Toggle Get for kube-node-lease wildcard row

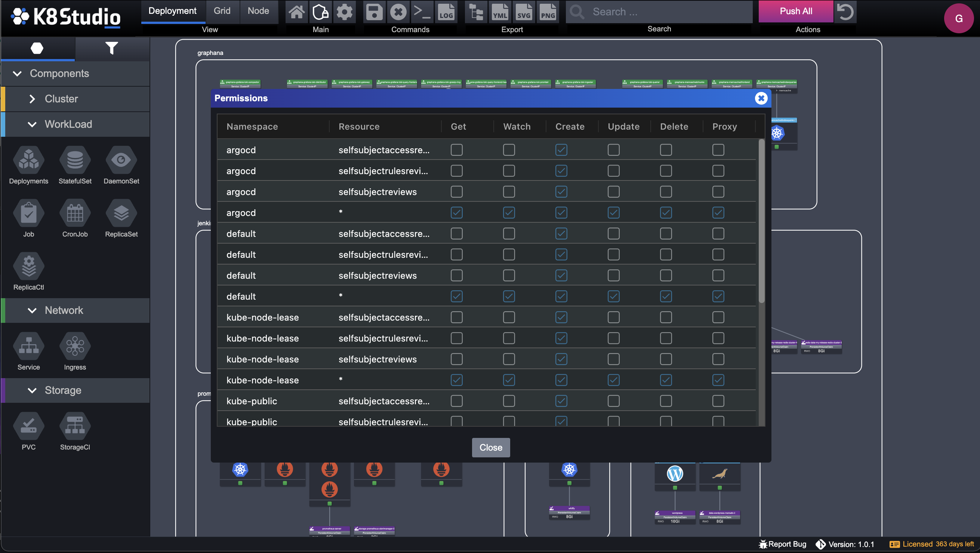[x=456, y=380]
